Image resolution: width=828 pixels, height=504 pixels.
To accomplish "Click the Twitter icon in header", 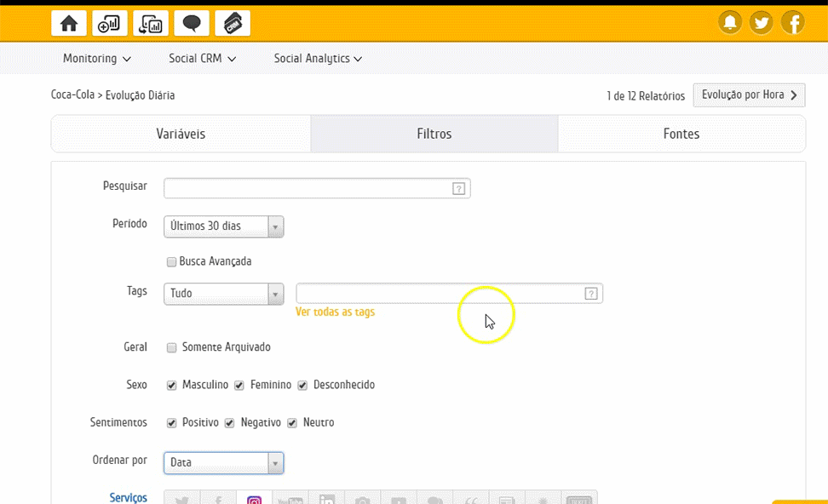I will (762, 23).
